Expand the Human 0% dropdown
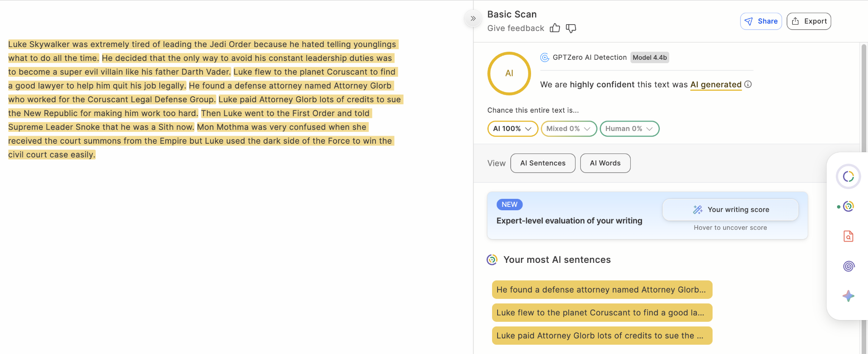 [x=629, y=129]
